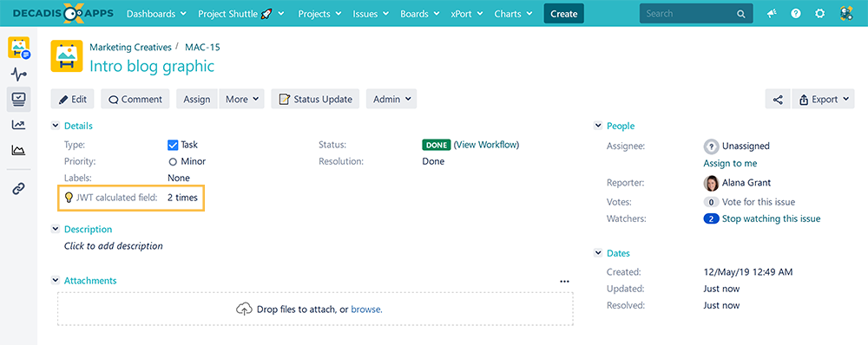Click the Minor priority circle icon

[173, 162]
